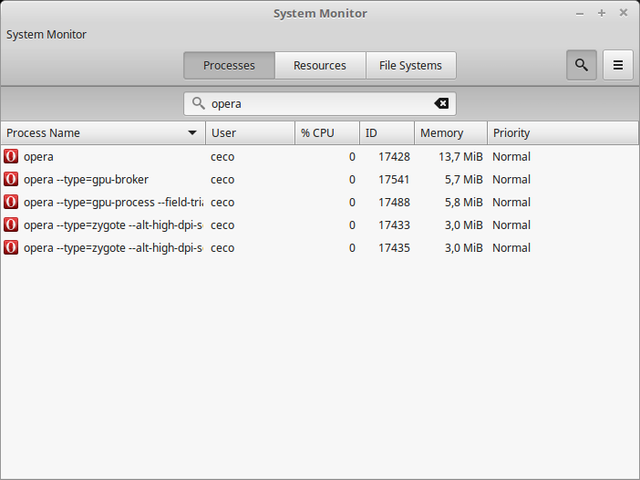Screen dimensions: 640x480
Task: Select the 'opera --type=gpu-process' row
Action: [320, 202]
